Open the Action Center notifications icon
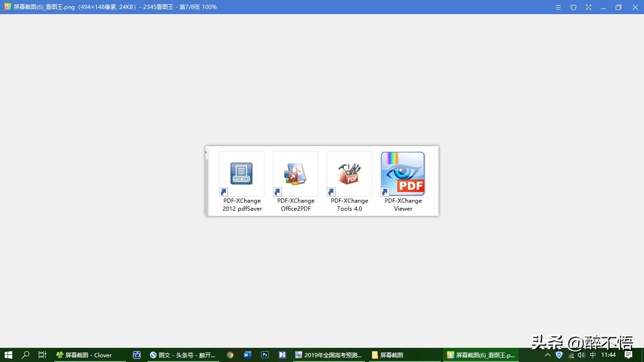The height and width of the screenshot is (362, 644). click(x=628, y=355)
